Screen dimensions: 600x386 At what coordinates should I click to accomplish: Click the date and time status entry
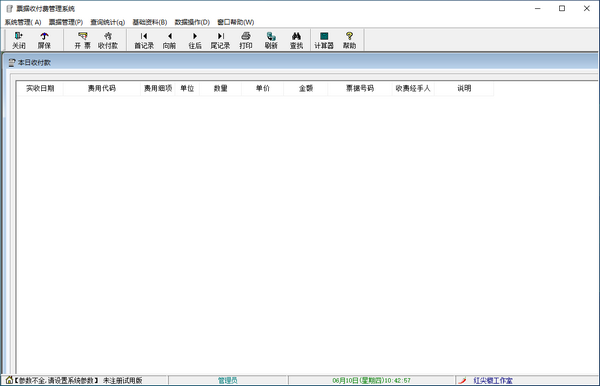[x=371, y=380]
